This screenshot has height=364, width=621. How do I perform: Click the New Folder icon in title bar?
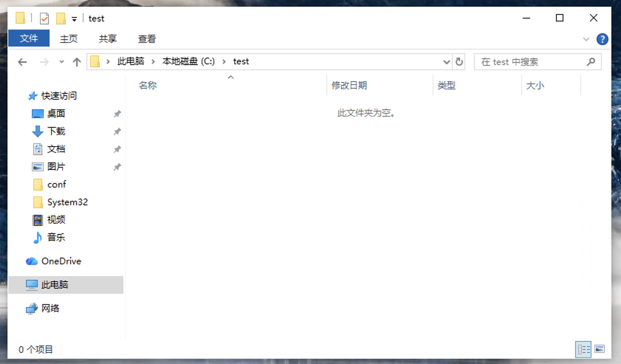[61, 18]
